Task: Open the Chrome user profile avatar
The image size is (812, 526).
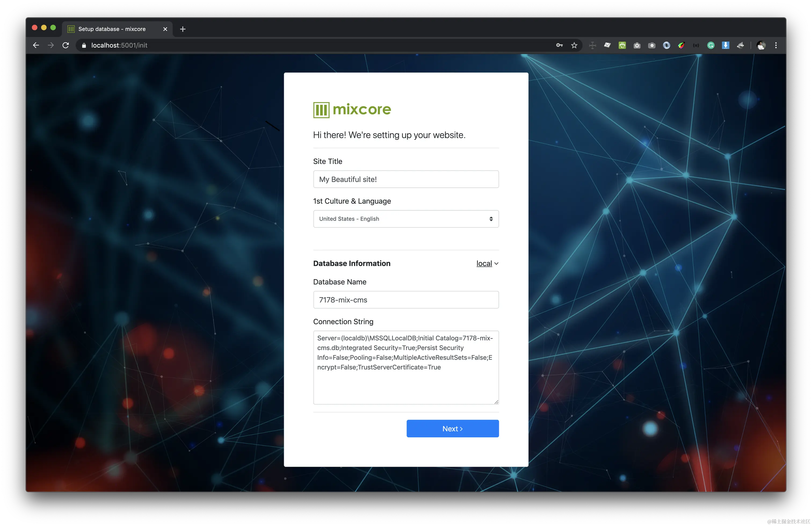Action: (761, 45)
